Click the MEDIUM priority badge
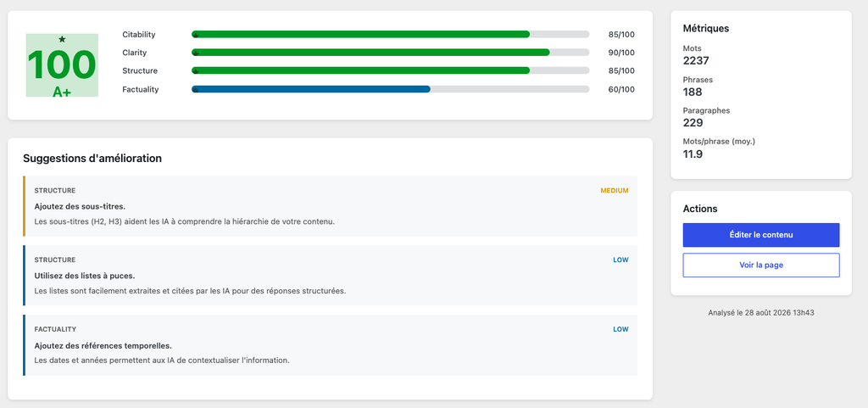Viewport: 868px width, 408px height. [x=615, y=191]
